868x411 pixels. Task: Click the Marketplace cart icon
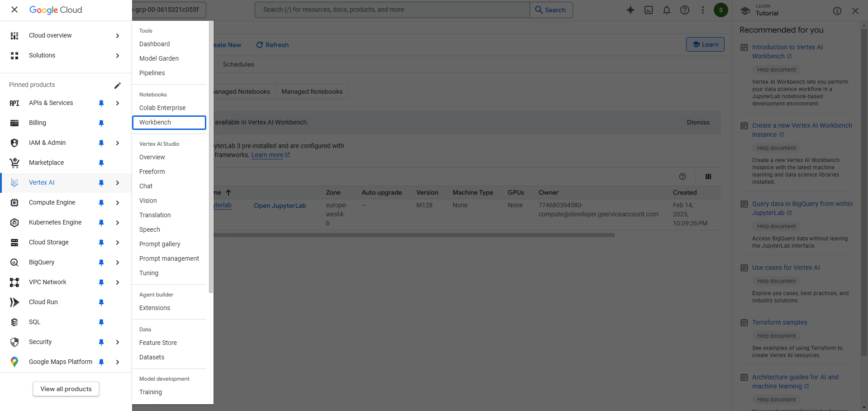14,162
